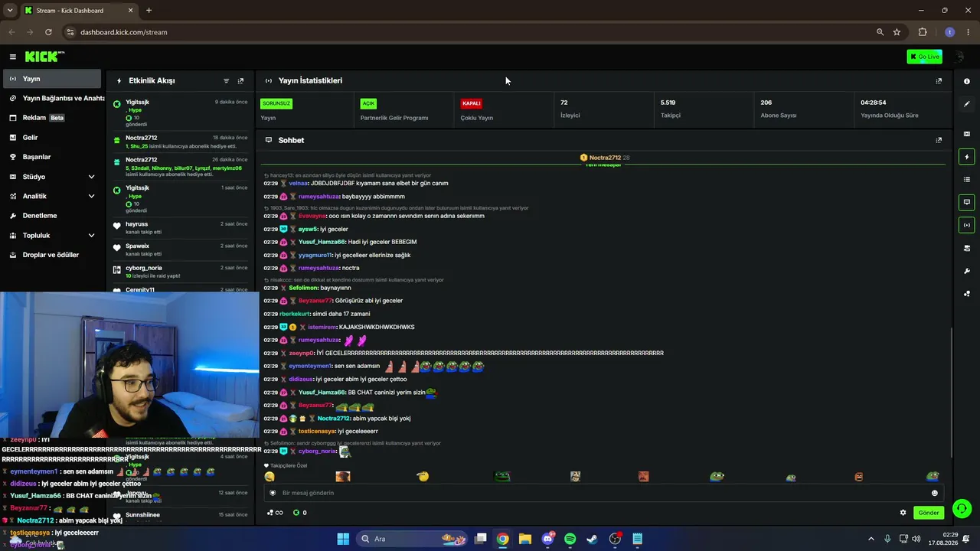Toggle the list widget in right sidebar
This screenshot has height=551, width=980.
[967, 179]
